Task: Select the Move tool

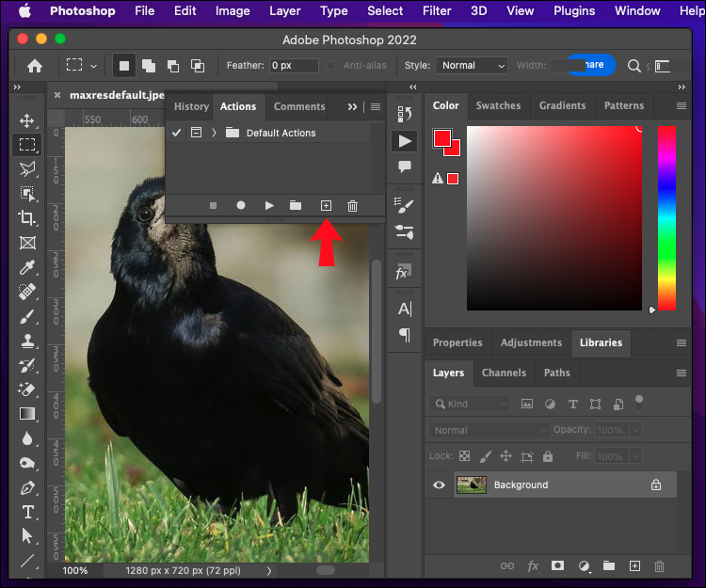Action: pos(27,120)
